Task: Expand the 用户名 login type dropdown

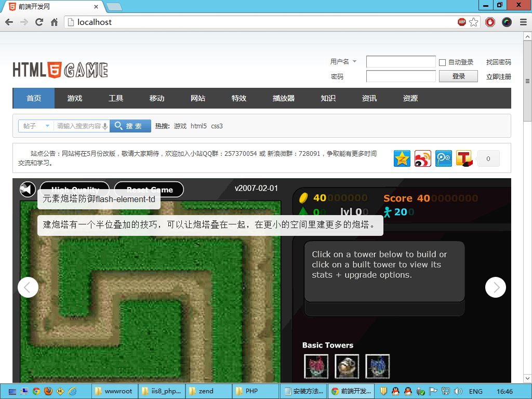Action: click(x=354, y=61)
